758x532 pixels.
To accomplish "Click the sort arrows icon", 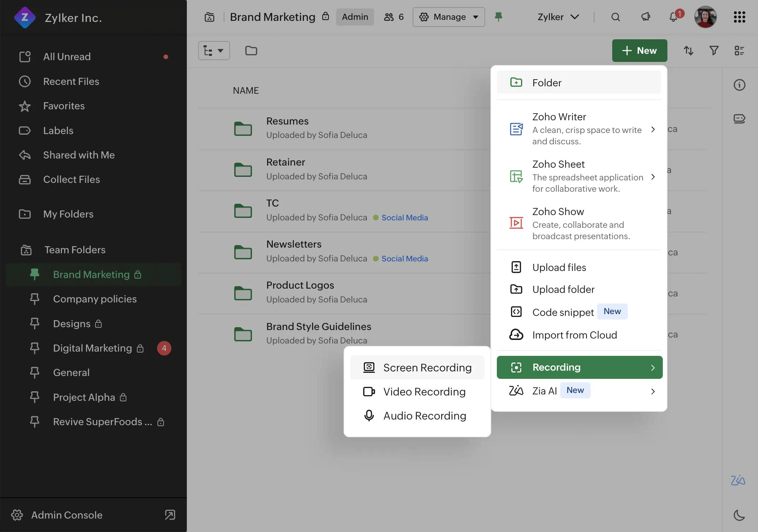I will coord(688,51).
